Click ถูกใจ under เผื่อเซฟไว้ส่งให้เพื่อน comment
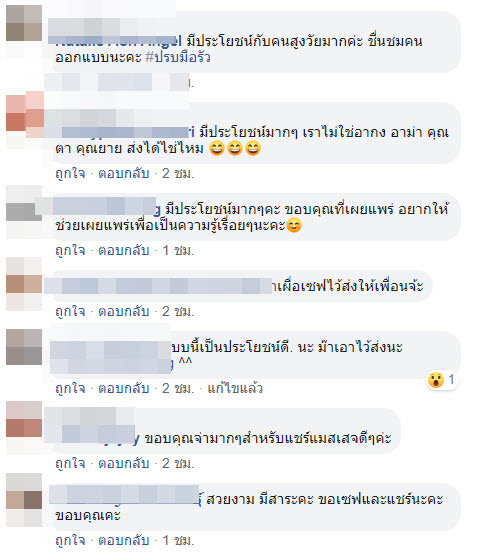 pos(70,311)
